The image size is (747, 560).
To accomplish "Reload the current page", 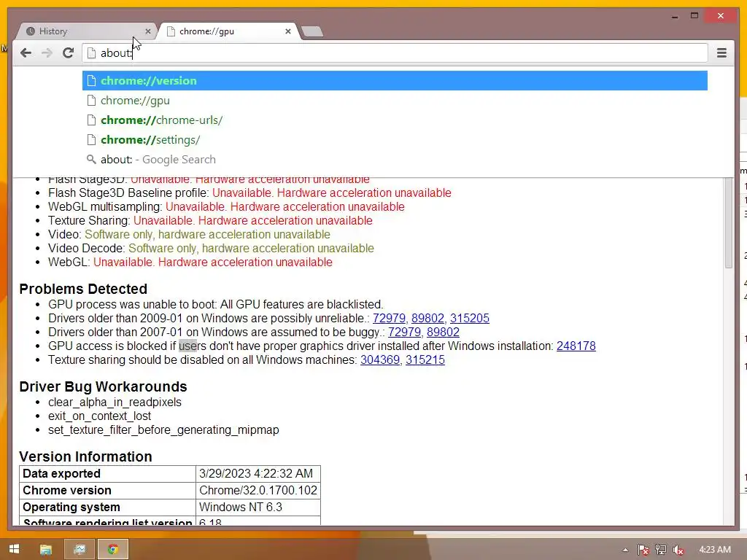I will point(68,52).
